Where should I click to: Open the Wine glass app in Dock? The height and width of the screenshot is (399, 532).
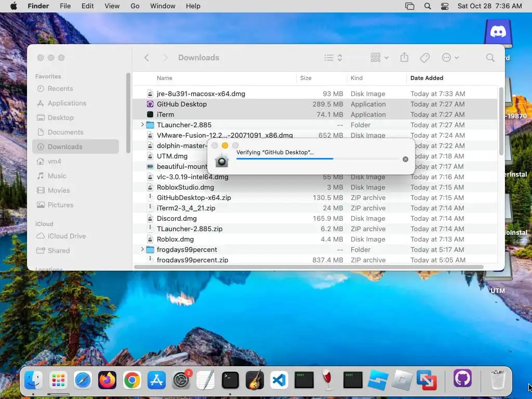pos(328,380)
